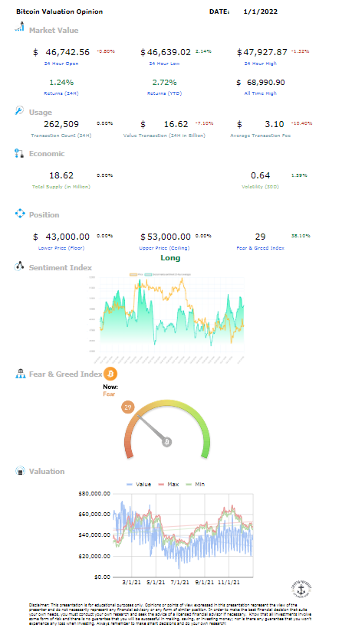The height and width of the screenshot is (644, 342).
Task: Click the 24 Hour Open label
Action: [x=61, y=64]
